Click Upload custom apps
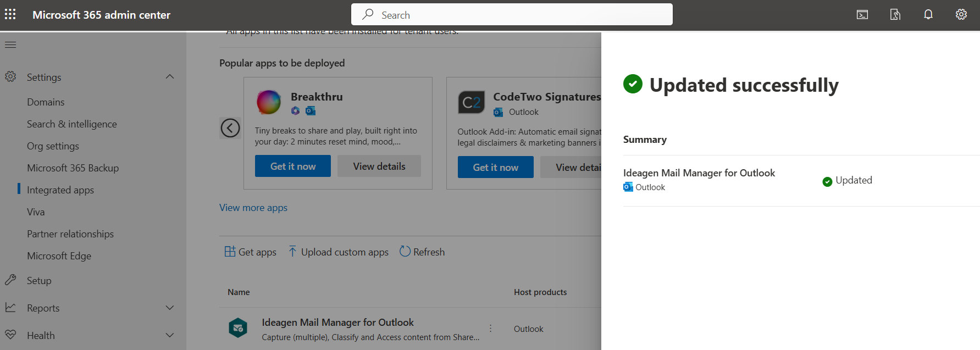Image resolution: width=980 pixels, height=350 pixels. [339, 252]
